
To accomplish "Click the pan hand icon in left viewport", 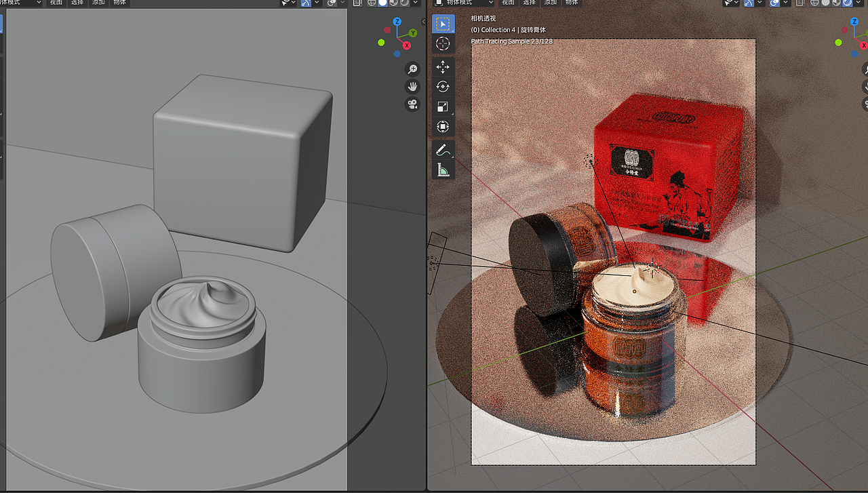I will click(x=412, y=86).
